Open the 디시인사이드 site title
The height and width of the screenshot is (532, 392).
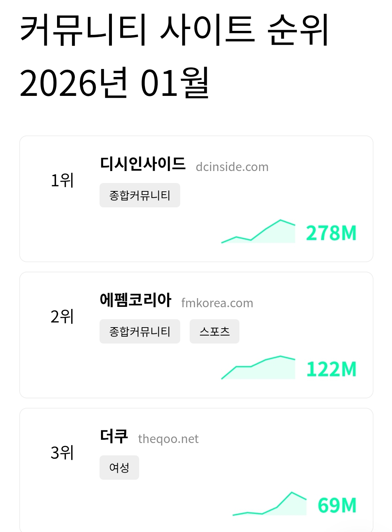(x=142, y=164)
